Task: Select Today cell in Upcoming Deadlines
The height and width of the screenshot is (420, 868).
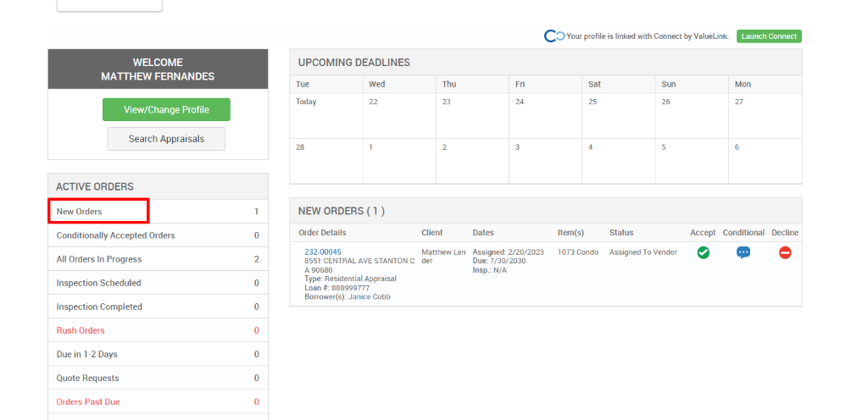Action: (x=326, y=115)
